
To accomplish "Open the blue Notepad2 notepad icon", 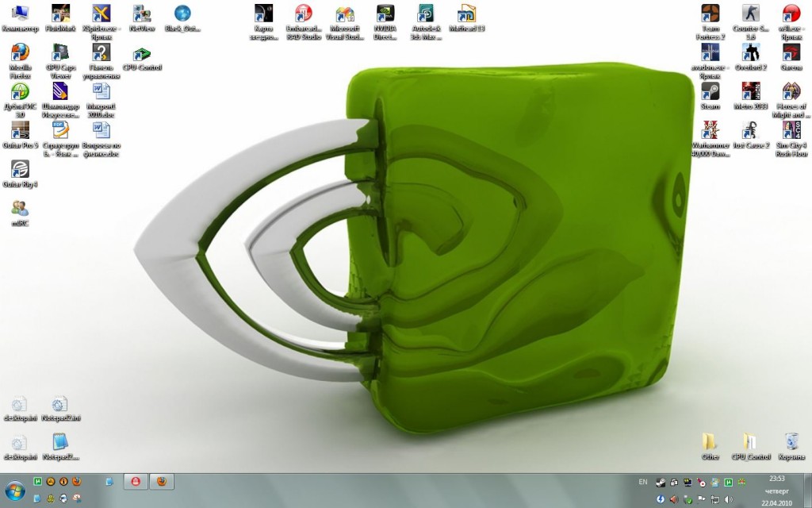I will pyautogui.click(x=60, y=447).
